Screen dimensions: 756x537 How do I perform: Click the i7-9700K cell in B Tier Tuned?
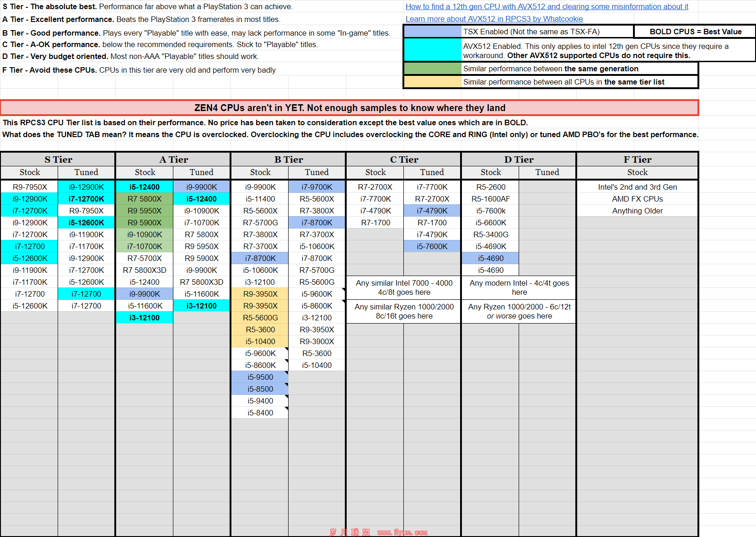(317, 187)
